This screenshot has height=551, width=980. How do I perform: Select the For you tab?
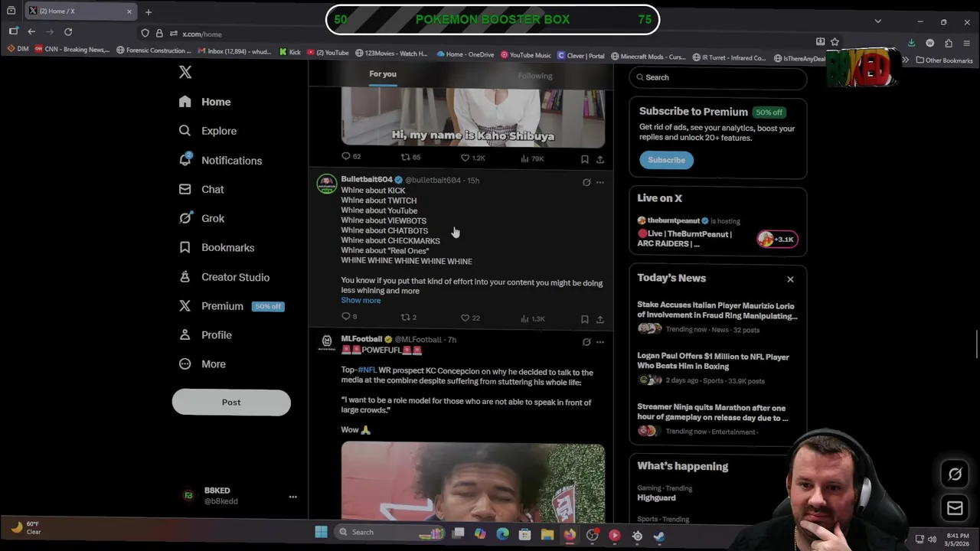tap(383, 74)
